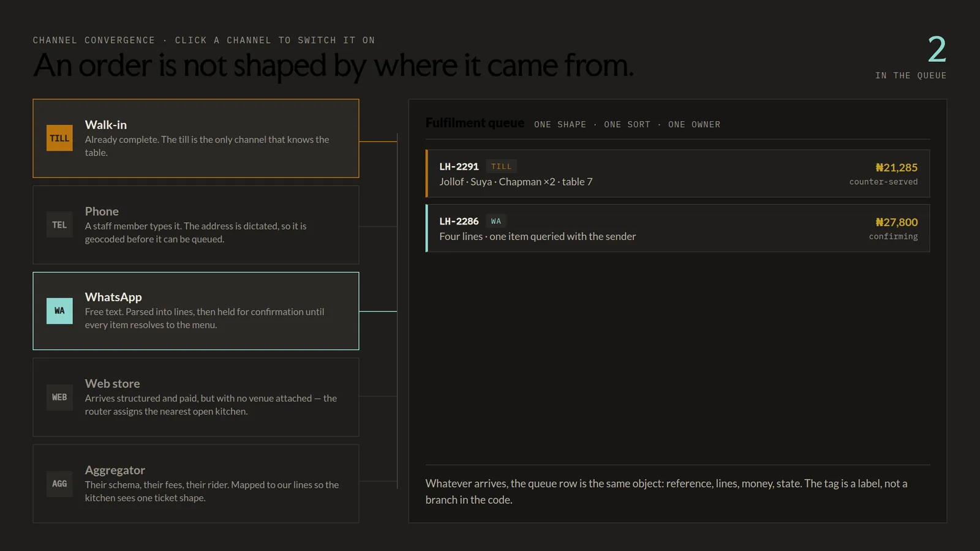Click the WA tag on order LH-2286
This screenshot has height=551, width=980.
[x=496, y=221]
